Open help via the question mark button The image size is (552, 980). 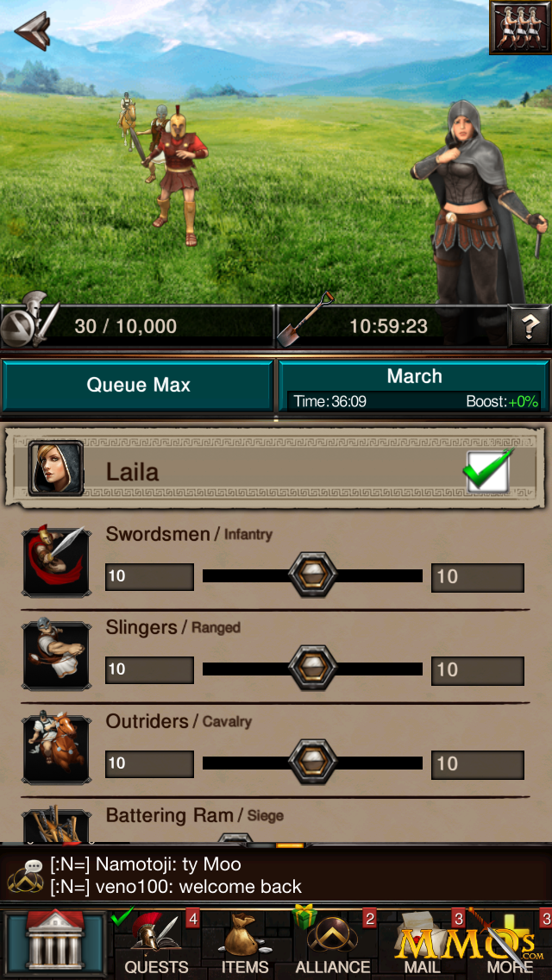click(528, 325)
